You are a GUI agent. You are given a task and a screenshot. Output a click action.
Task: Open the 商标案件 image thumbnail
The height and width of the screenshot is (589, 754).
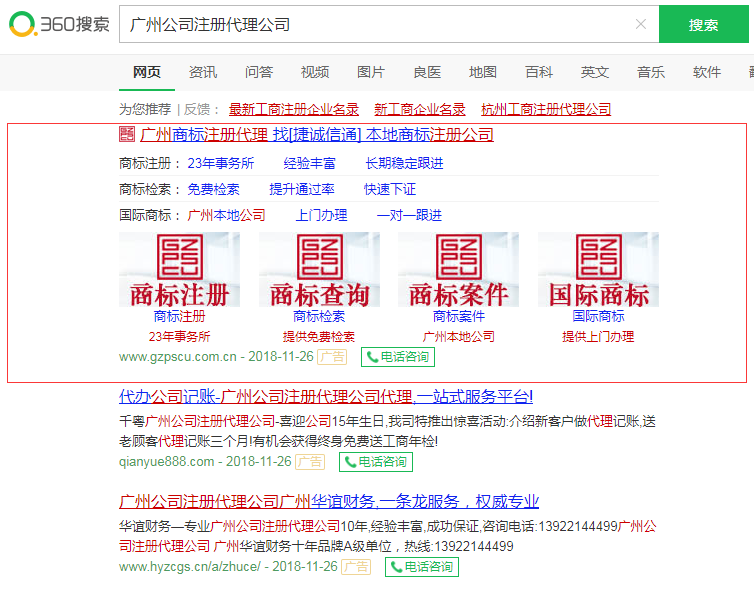[458, 270]
